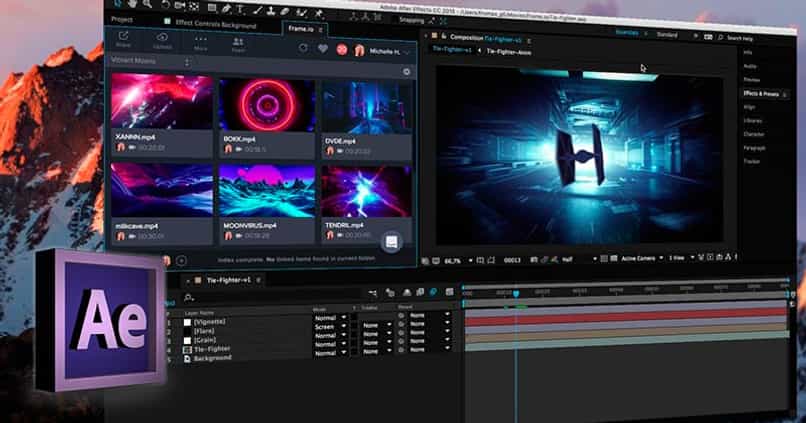Select the Hand tool in the toolbar
806x423 pixels.
point(133,3)
